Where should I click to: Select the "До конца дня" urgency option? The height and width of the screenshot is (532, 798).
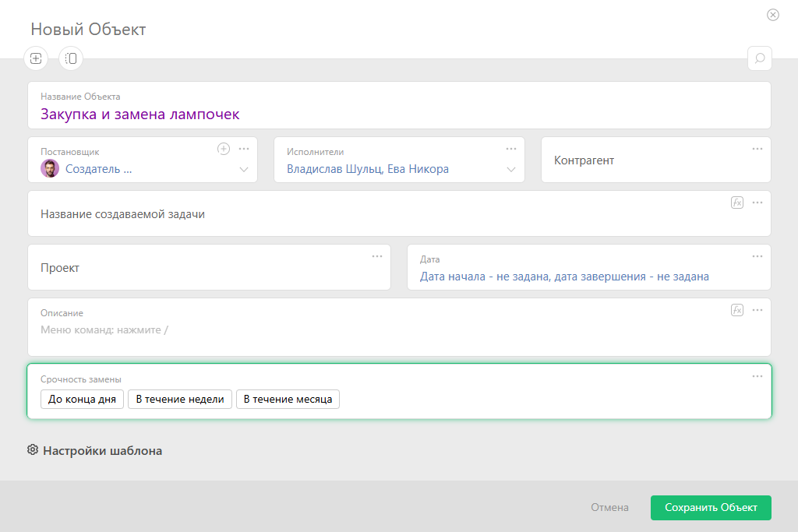[x=82, y=400]
